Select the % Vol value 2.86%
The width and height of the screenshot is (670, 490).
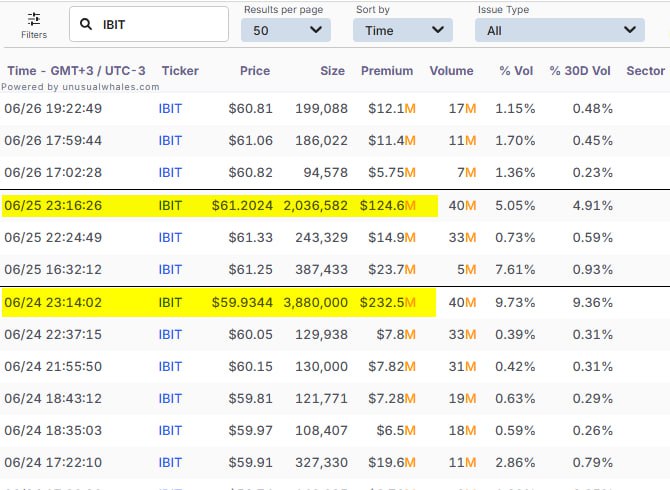(515, 463)
